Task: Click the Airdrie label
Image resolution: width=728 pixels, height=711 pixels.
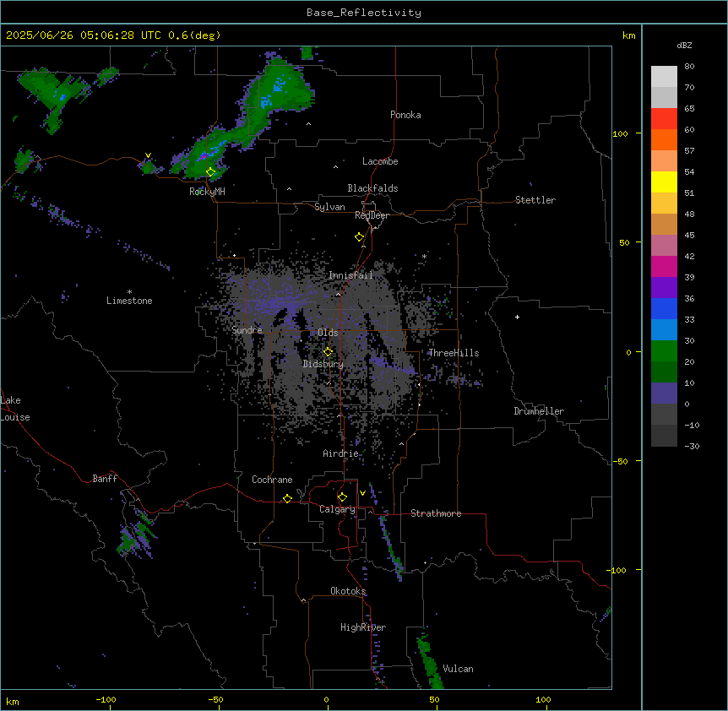Action: click(x=341, y=453)
